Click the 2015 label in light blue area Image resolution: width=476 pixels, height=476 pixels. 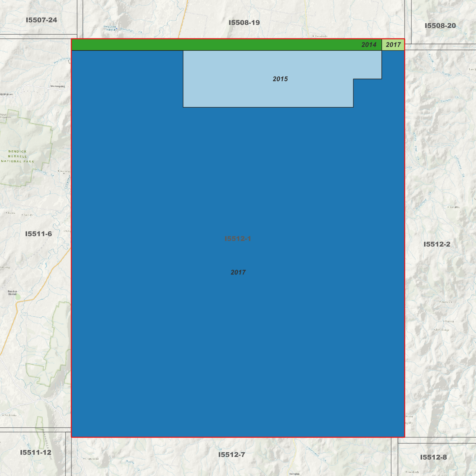[x=280, y=79]
